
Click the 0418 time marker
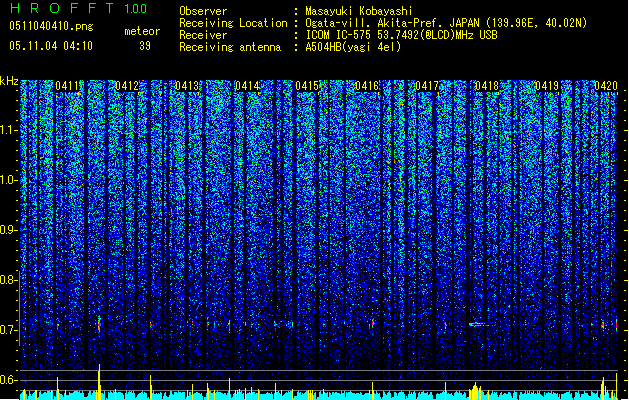point(487,86)
